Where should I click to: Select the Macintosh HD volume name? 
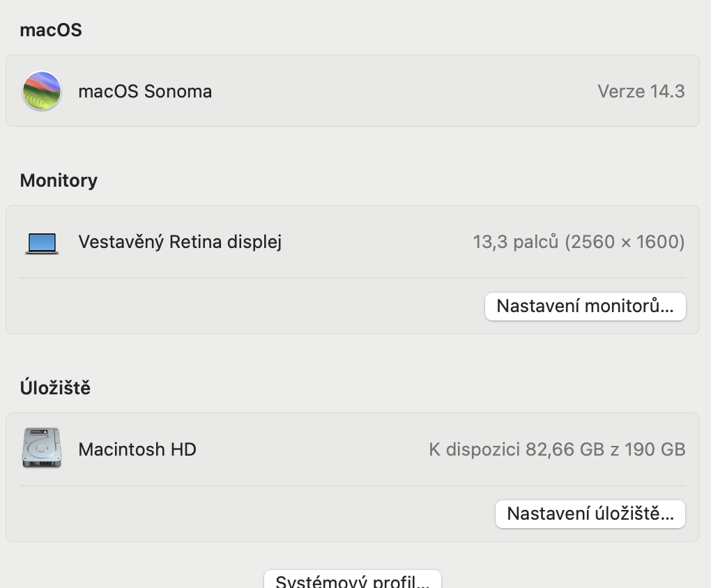pyautogui.click(x=137, y=449)
